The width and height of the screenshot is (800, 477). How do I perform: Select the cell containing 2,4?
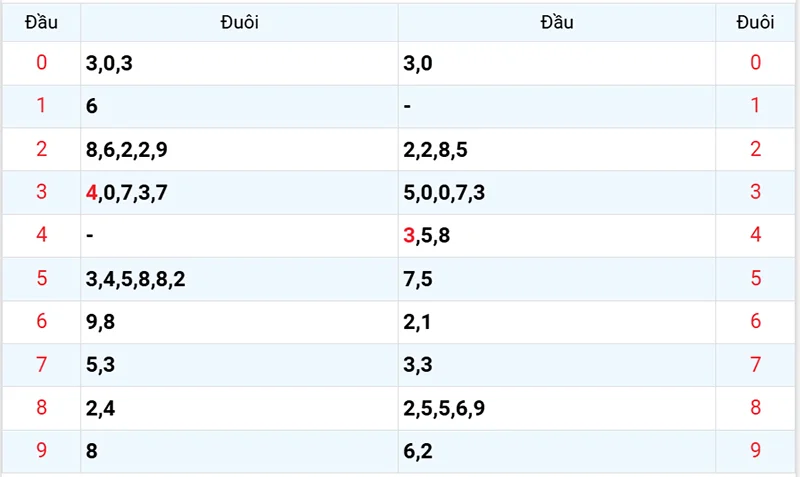[101, 408]
